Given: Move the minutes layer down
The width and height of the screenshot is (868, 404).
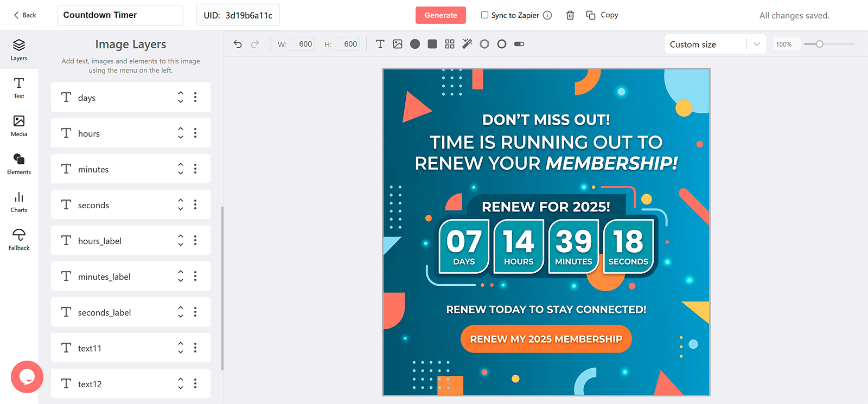Looking at the screenshot, I should (x=181, y=173).
